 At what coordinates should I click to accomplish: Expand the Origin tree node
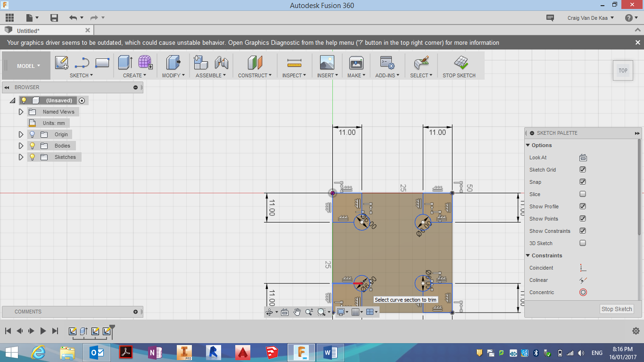click(21, 134)
